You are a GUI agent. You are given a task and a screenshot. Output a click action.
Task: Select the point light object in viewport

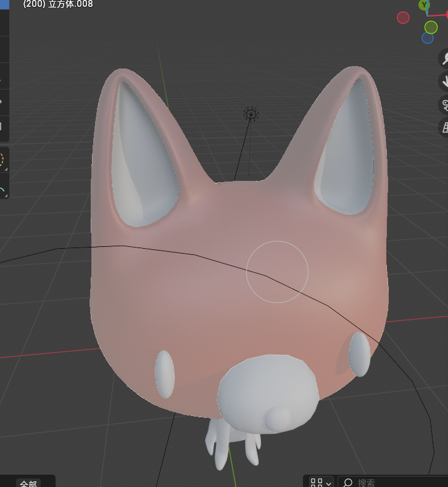tap(251, 114)
